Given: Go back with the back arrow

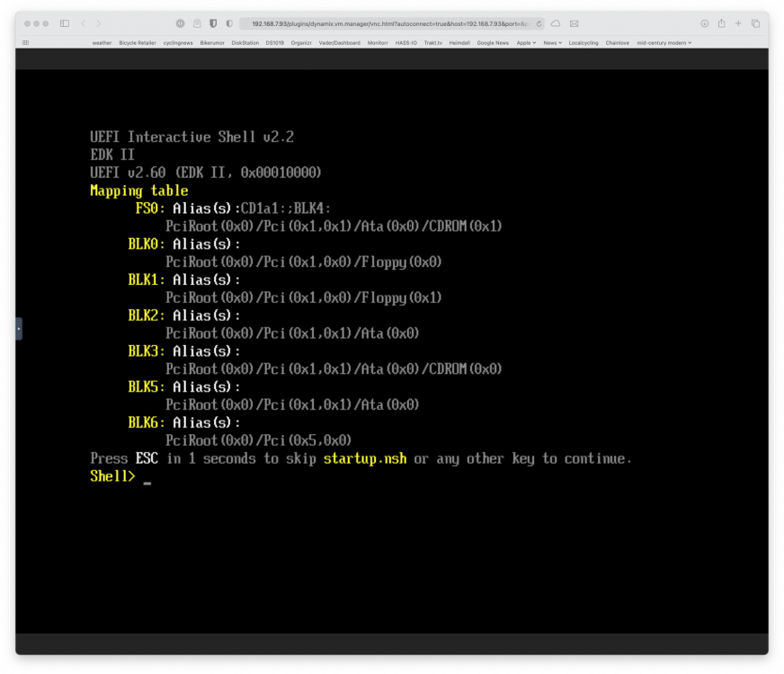Looking at the screenshot, I should tap(83, 23).
